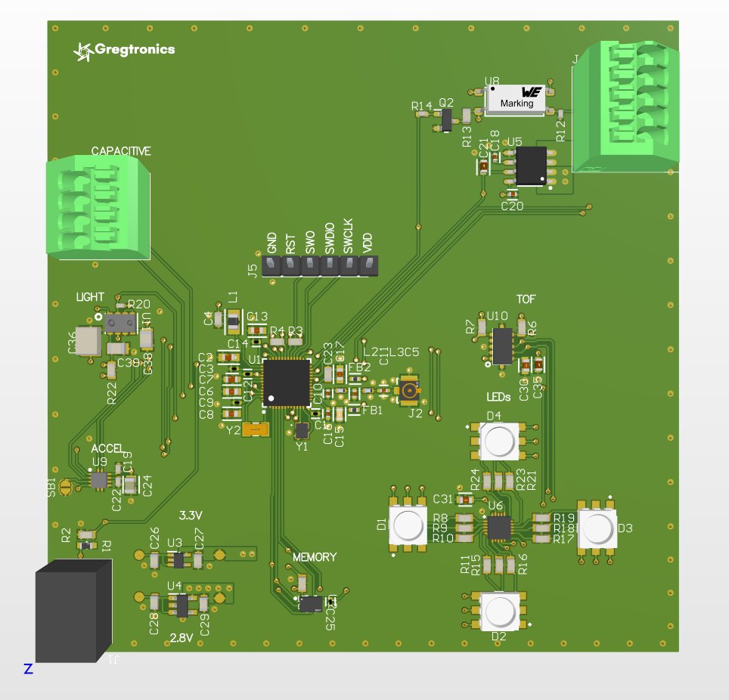The width and height of the screenshot is (729, 700).
Task: Select the memory chip under the MEMORY label
Action: [311, 604]
